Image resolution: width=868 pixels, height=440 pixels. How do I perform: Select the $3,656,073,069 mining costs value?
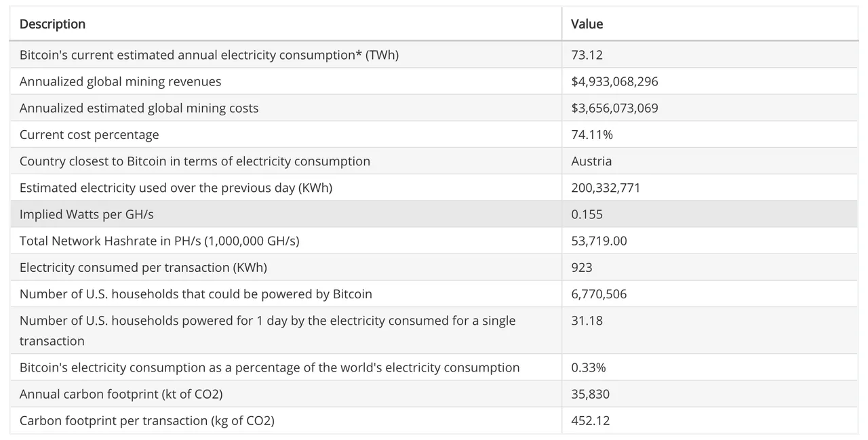click(614, 108)
